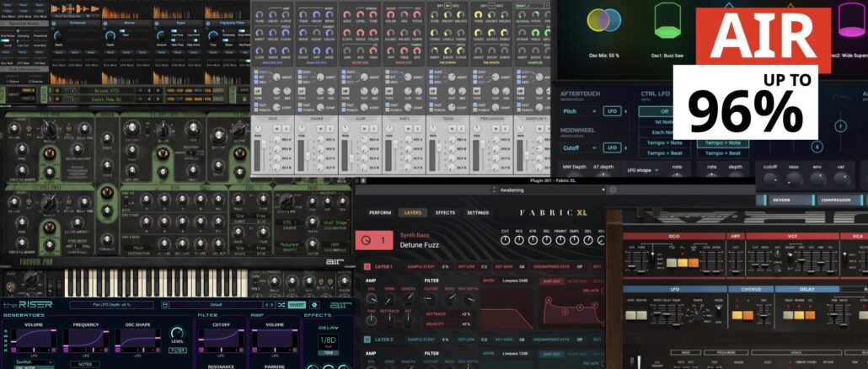Select the Osc1 Buzz Saw waveform icon
The height and width of the screenshot is (369, 868).
click(667, 21)
